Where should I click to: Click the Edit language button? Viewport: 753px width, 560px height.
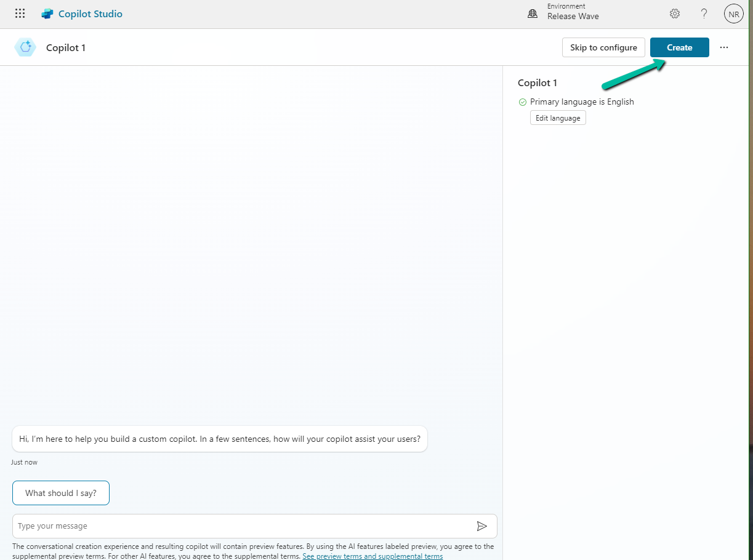pyautogui.click(x=557, y=118)
